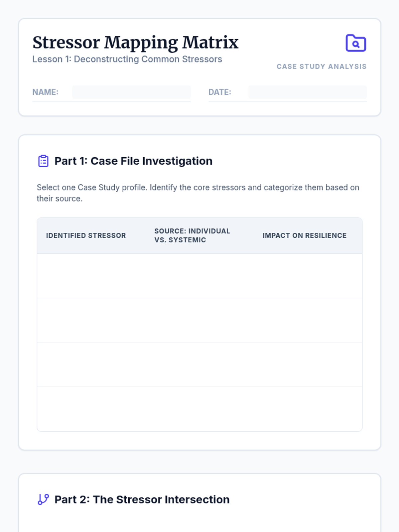Click the Lesson 1 subtitle text

pyautogui.click(x=127, y=59)
